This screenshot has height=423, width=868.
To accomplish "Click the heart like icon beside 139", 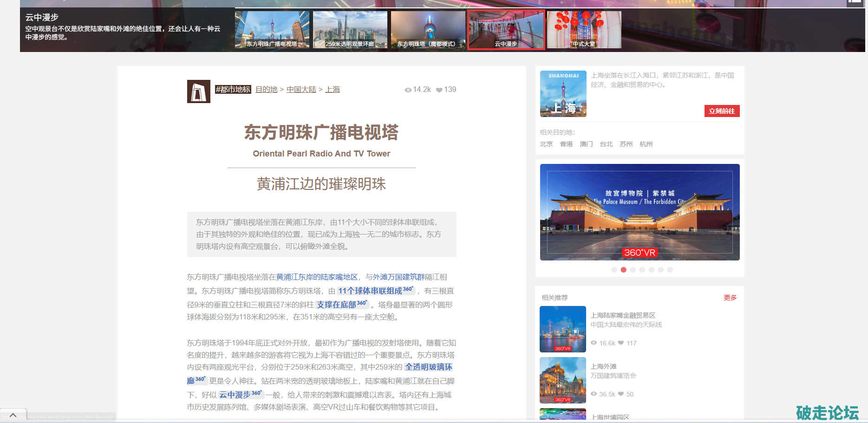I will (439, 90).
